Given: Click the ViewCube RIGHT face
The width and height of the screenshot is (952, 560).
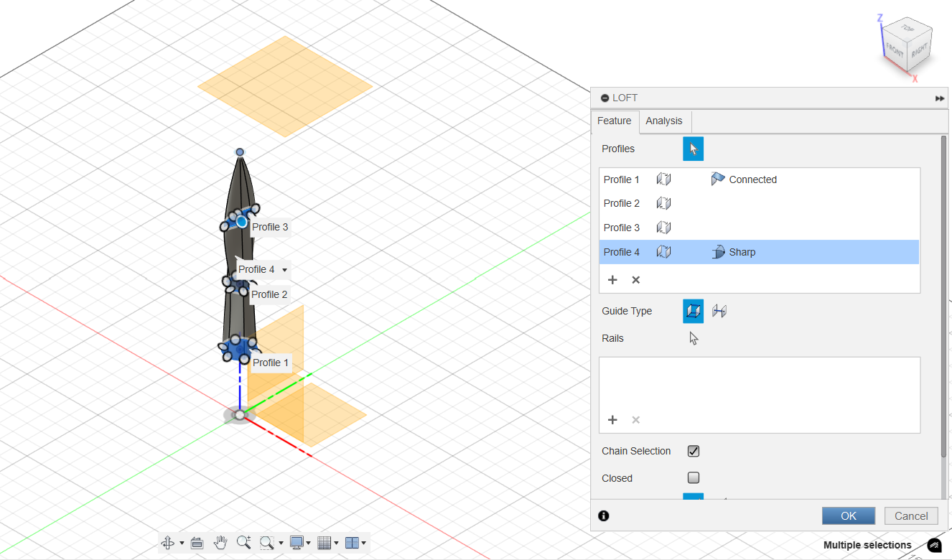Looking at the screenshot, I should (920, 52).
